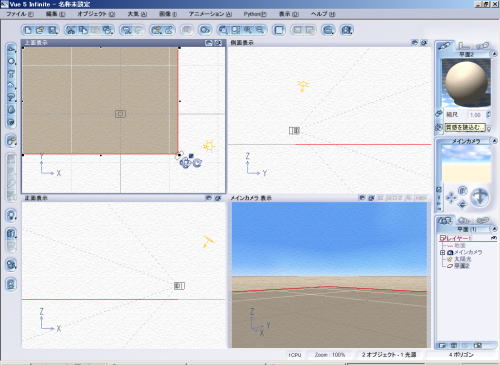Open the ファイル menu
The height and width of the screenshot is (365, 500).
point(20,14)
